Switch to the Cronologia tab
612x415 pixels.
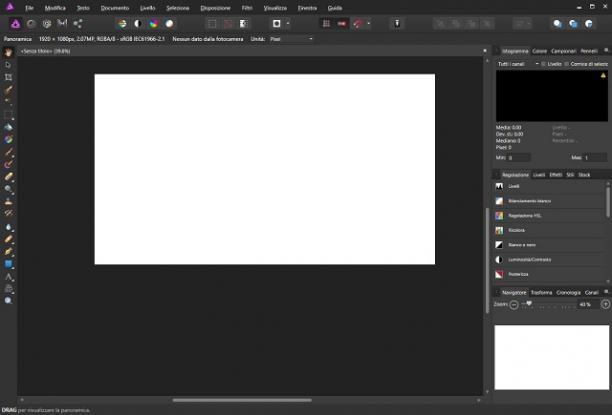point(568,292)
